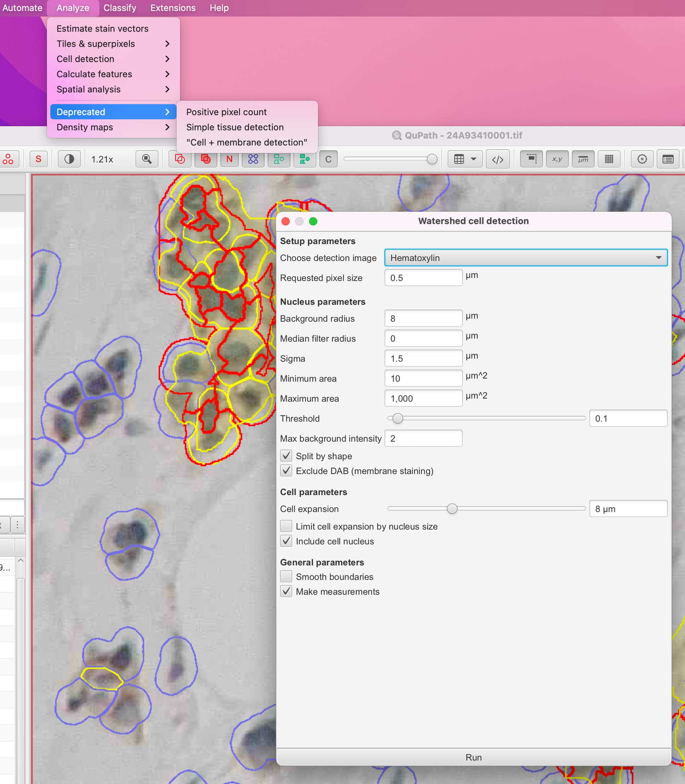Toggle the show detections icon

click(x=279, y=159)
